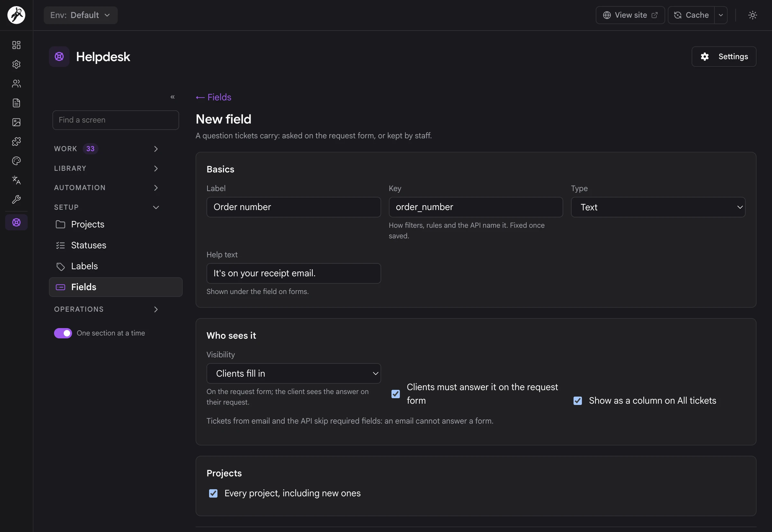
Task: Open the Statuses screen in Setup
Action: coord(116,245)
